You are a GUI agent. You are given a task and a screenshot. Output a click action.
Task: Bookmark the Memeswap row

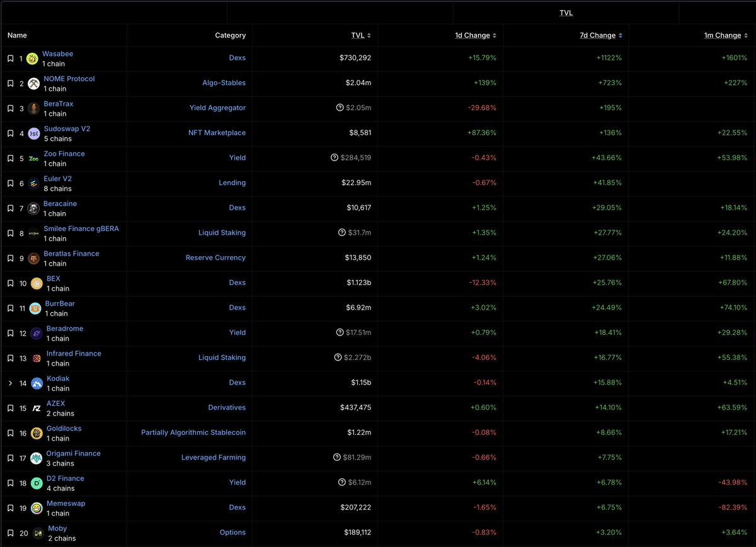[x=10, y=508]
